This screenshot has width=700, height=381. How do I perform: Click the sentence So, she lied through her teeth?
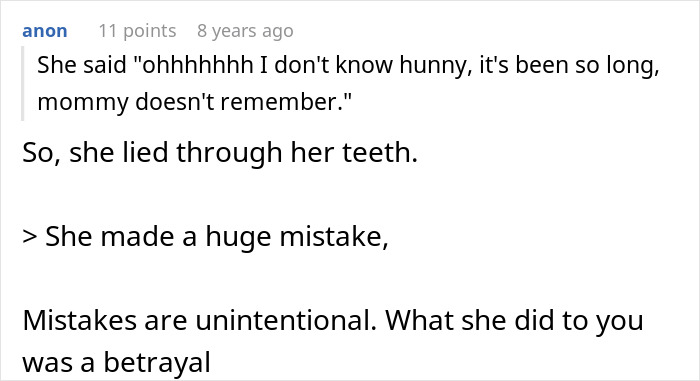(220, 153)
